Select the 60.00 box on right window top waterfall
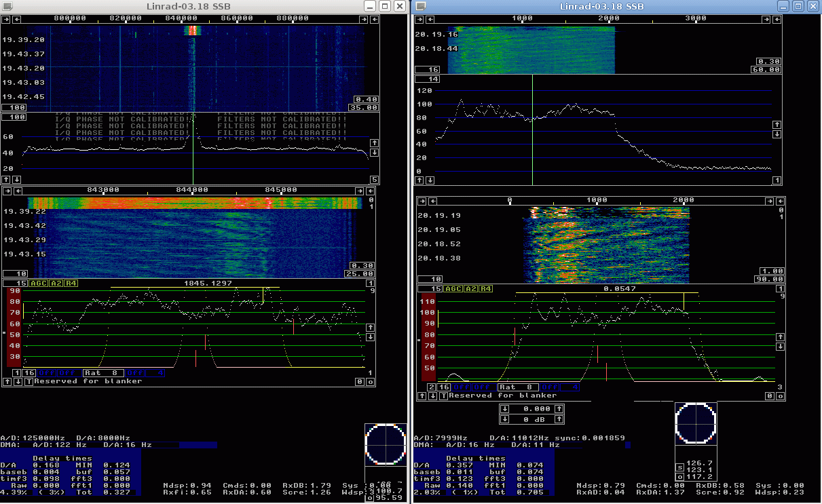The width and height of the screenshot is (822, 504). [766, 69]
